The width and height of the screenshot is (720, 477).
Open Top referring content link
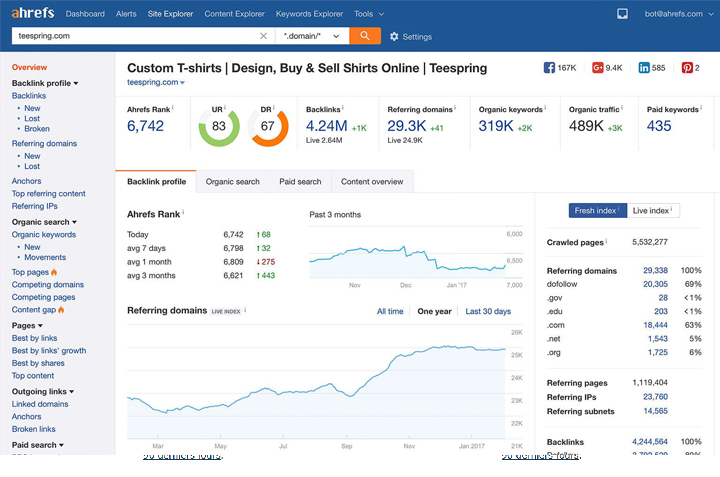(x=49, y=193)
